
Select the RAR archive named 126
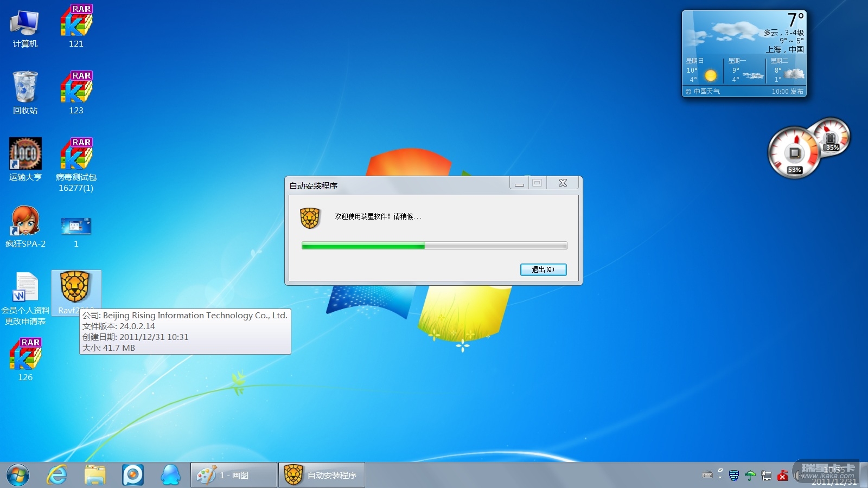[x=25, y=359]
